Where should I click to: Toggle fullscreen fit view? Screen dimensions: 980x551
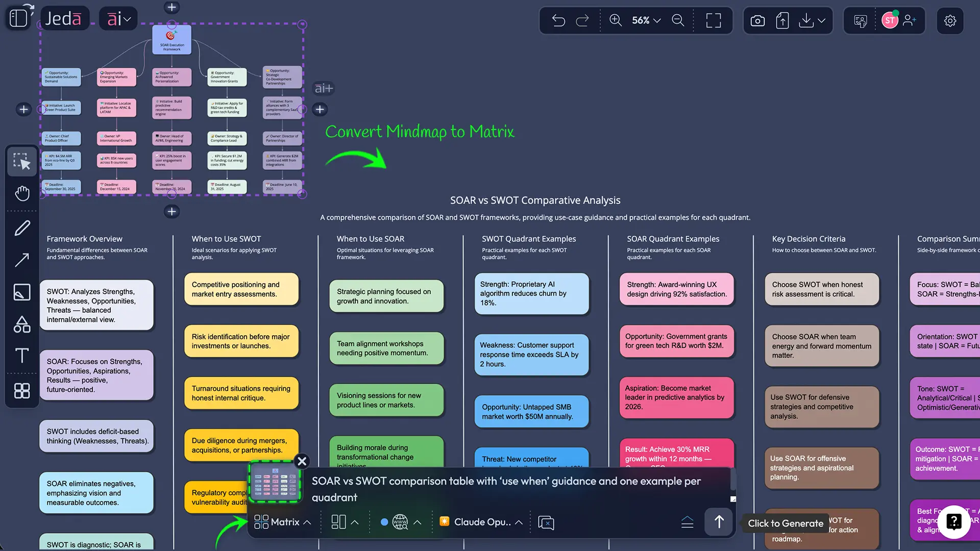[713, 20]
